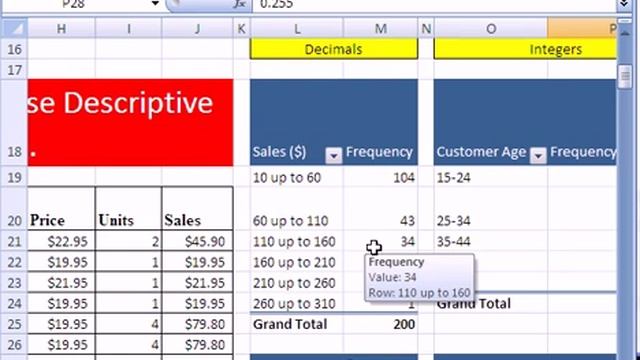Select the Grand Total value 200
640x360 pixels.
(380, 324)
